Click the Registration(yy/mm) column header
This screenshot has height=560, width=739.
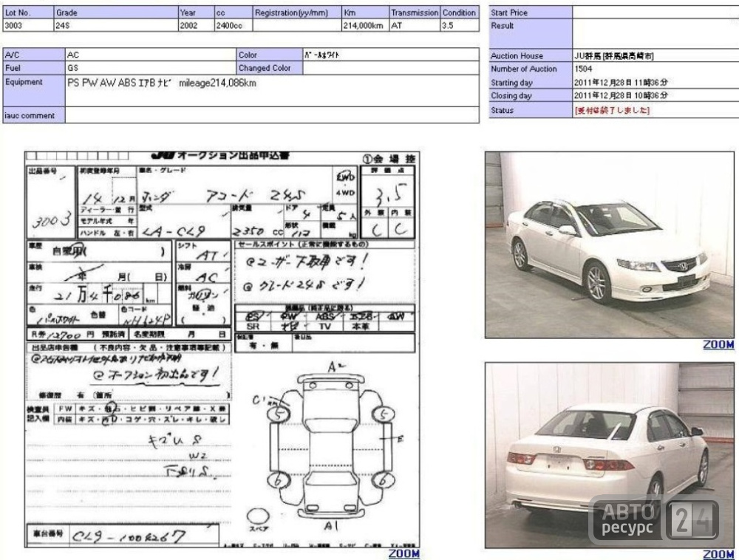pos(297,13)
